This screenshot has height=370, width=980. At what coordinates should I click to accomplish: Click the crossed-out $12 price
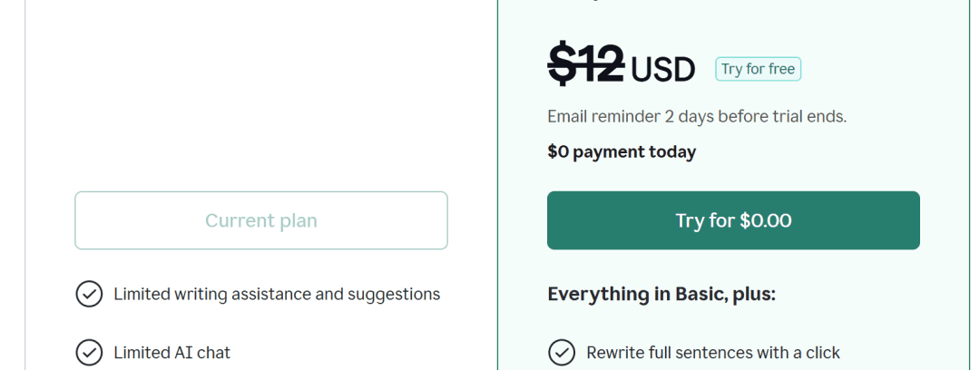pyautogui.click(x=585, y=66)
